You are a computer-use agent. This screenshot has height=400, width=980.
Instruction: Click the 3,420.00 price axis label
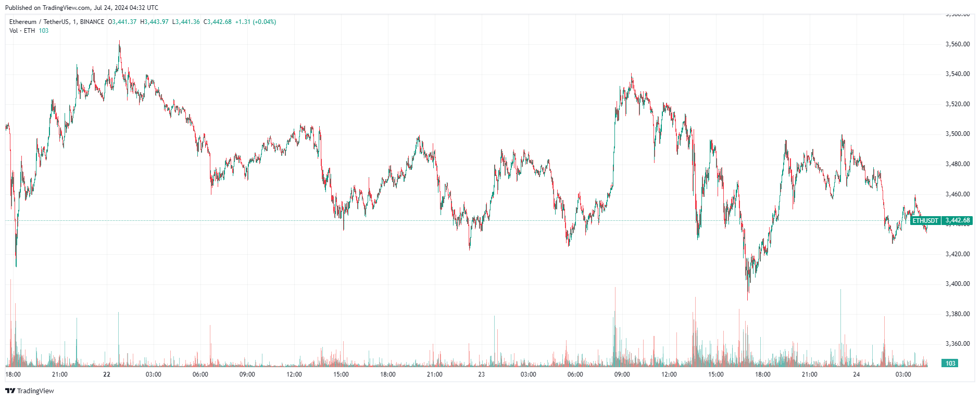tap(958, 254)
